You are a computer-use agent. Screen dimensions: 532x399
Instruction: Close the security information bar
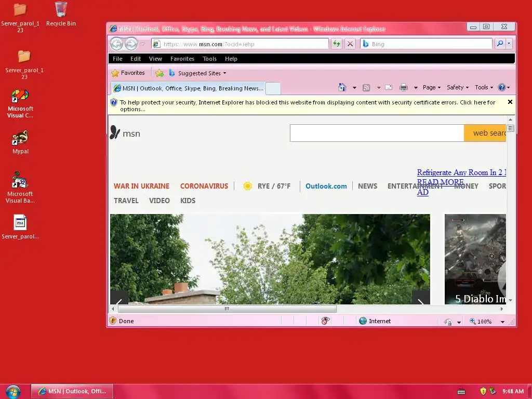[x=510, y=102]
